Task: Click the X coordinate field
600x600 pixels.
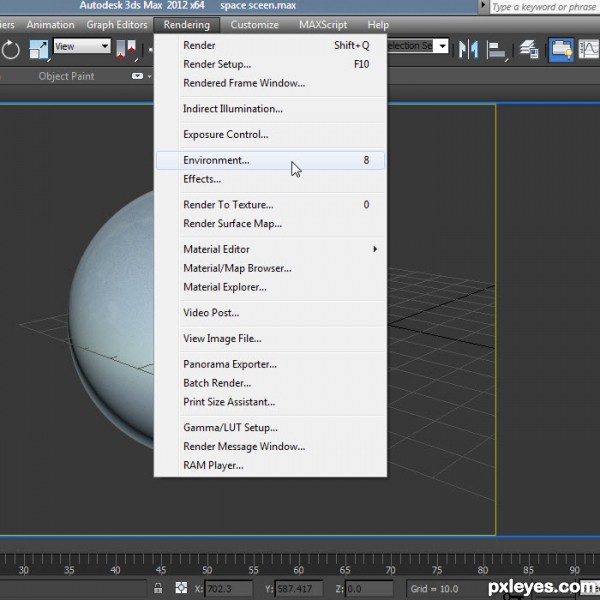Action: 229,588
